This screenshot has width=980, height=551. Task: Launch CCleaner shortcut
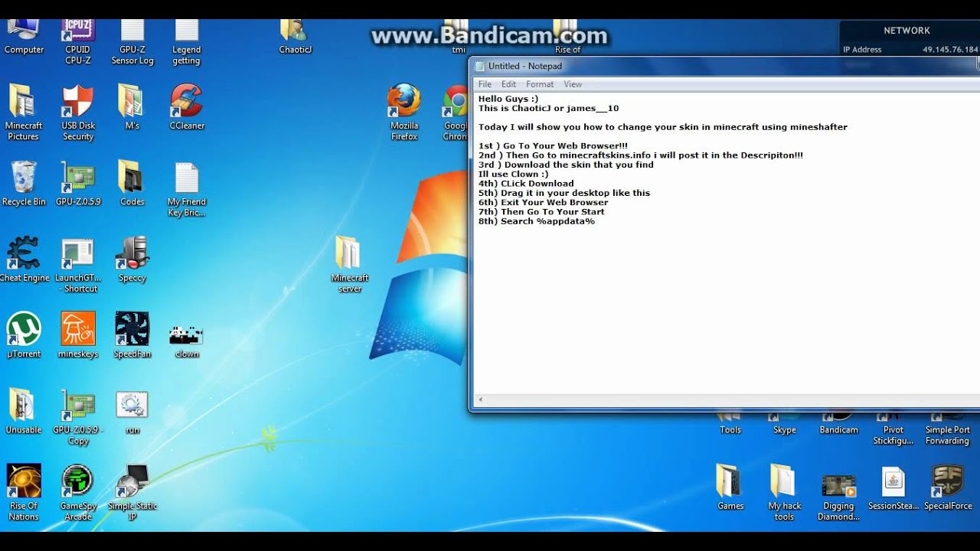(x=187, y=107)
